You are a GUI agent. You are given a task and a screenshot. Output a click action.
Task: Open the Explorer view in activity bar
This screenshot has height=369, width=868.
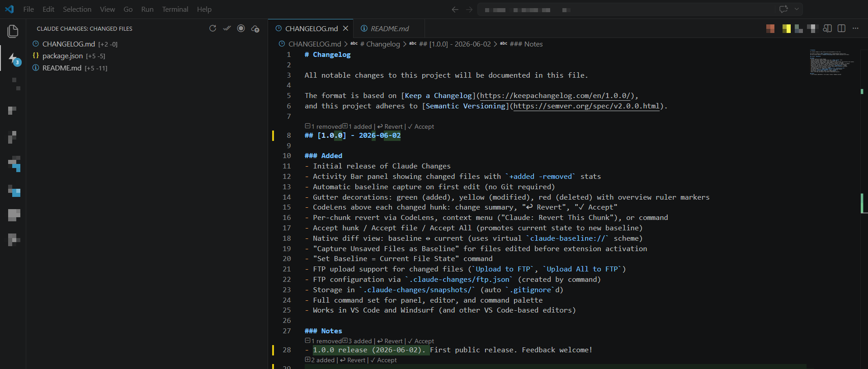click(13, 31)
